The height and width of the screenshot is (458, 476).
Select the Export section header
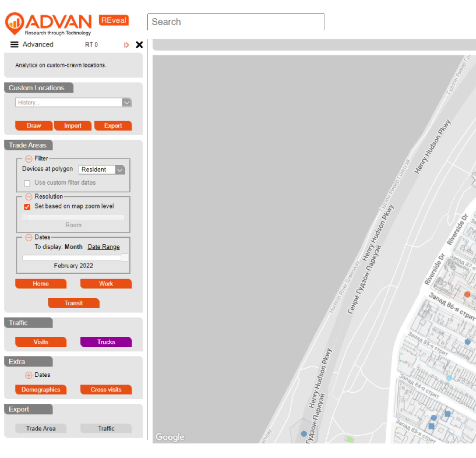click(x=29, y=409)
